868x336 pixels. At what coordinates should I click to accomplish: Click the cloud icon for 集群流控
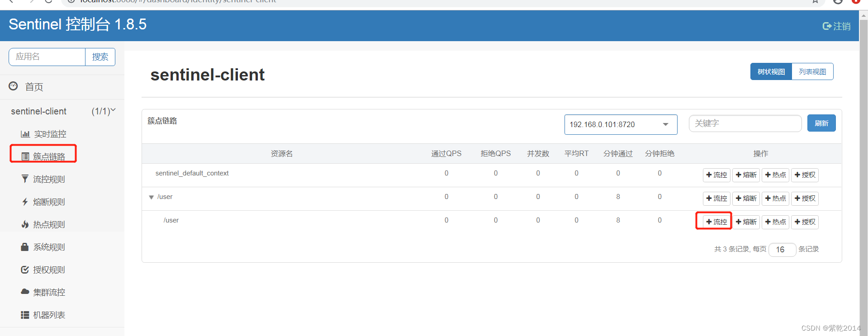(x=25, y=292)
